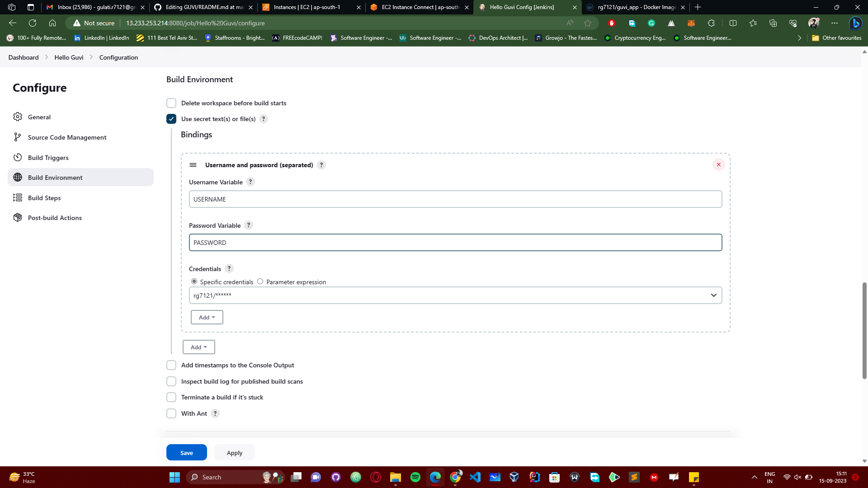Viewport: 868px width, 488px height.
Task: Click the drag handle on the credentials binding
Action: coord(193,164)
